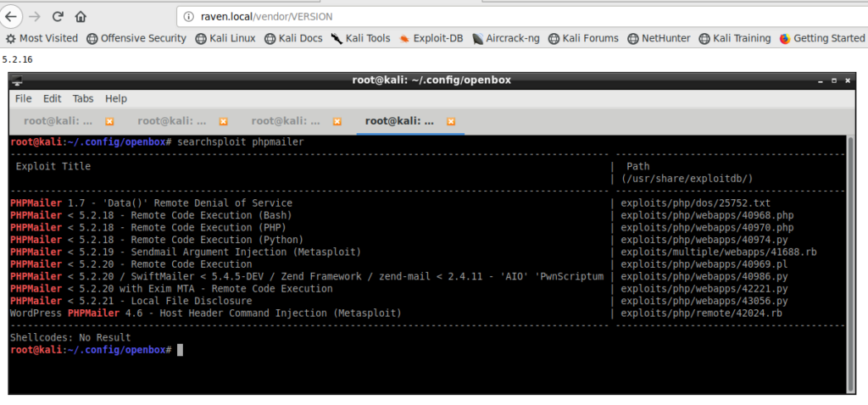Viewport: 868px width, 405px height.
Task: Click path exploits/multiple/webapps/41688.rb
Action: 719,252
